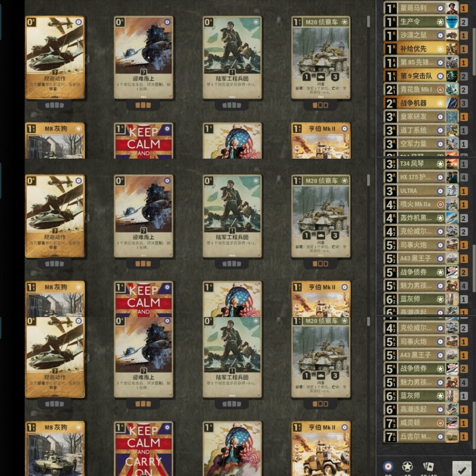The height and width of the screenshot is (476, 476).
Task: Open the 喷火 Mk IIa card art thumbnail
Action: tap(452, 204)
